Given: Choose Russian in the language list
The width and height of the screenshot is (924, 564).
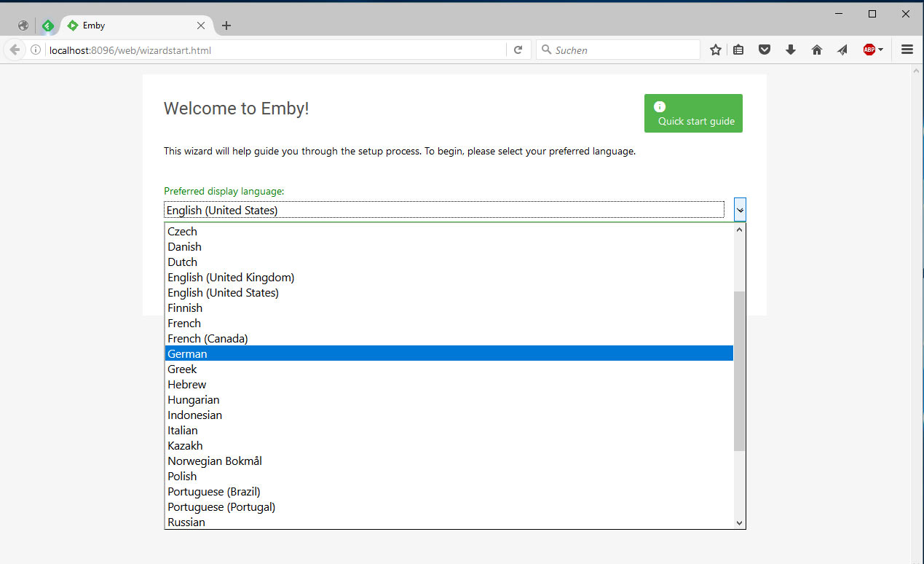Looking at the screenshot, I should (x=449, y=522).
